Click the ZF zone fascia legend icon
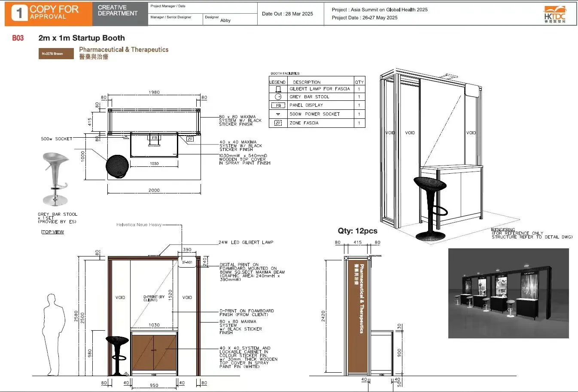This screenshot has width=578, height=392. coord(278,123)
